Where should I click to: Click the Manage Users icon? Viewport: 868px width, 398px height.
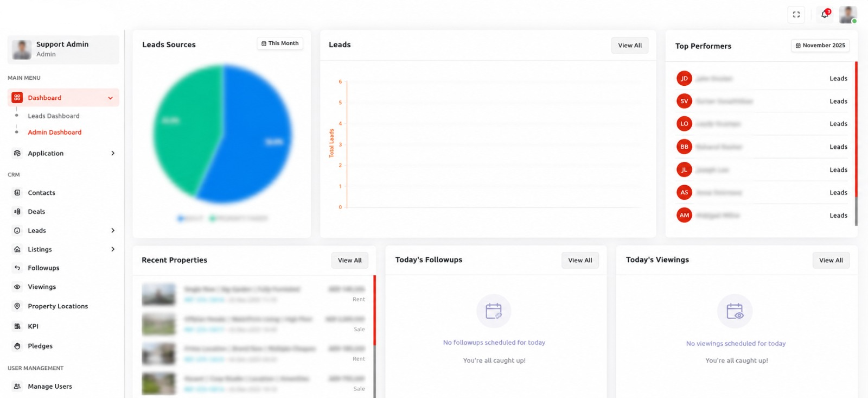[17, 386]
